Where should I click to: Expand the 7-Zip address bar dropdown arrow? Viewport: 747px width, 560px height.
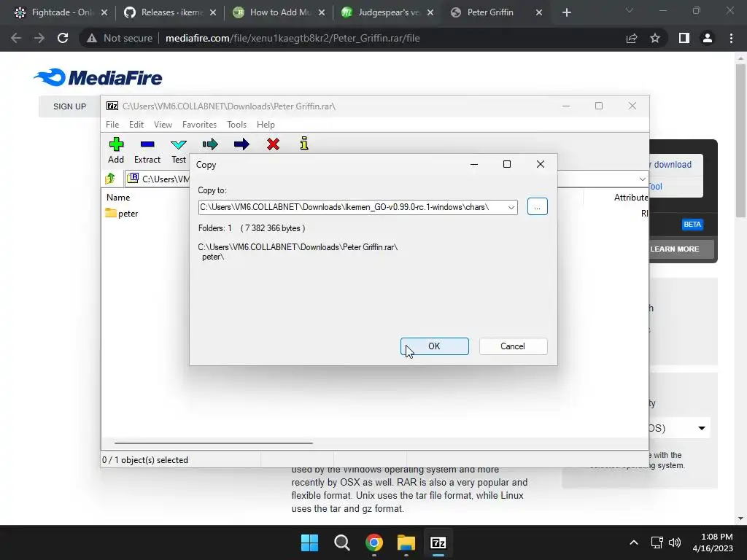pos(642,179)
